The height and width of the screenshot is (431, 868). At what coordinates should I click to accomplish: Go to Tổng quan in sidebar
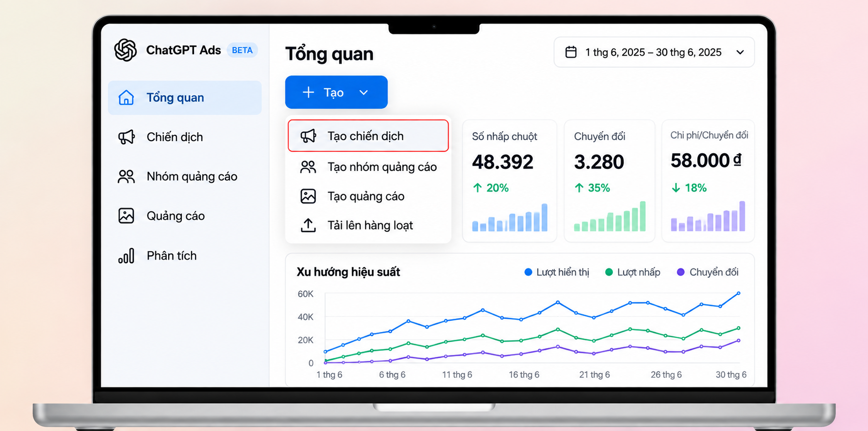tap(185, 98)
